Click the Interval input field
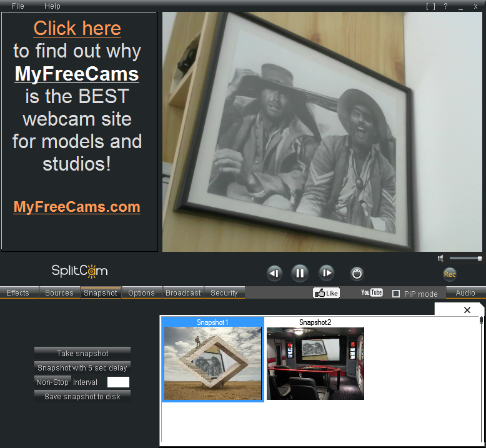486x448 pixels. [x=118, y=382]
